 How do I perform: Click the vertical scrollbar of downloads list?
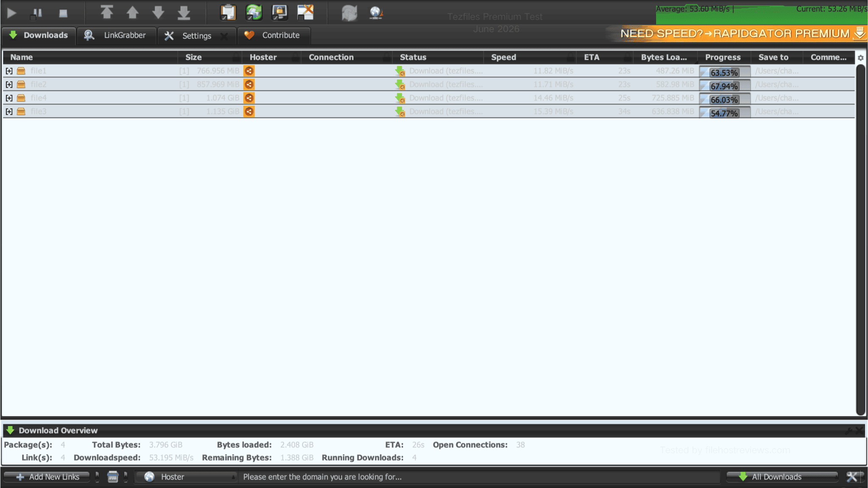point(860,239)
